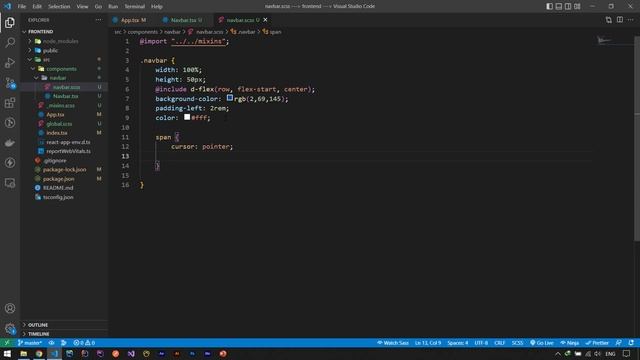
Task: Open Windows Start menu
Action: (7, 354)
